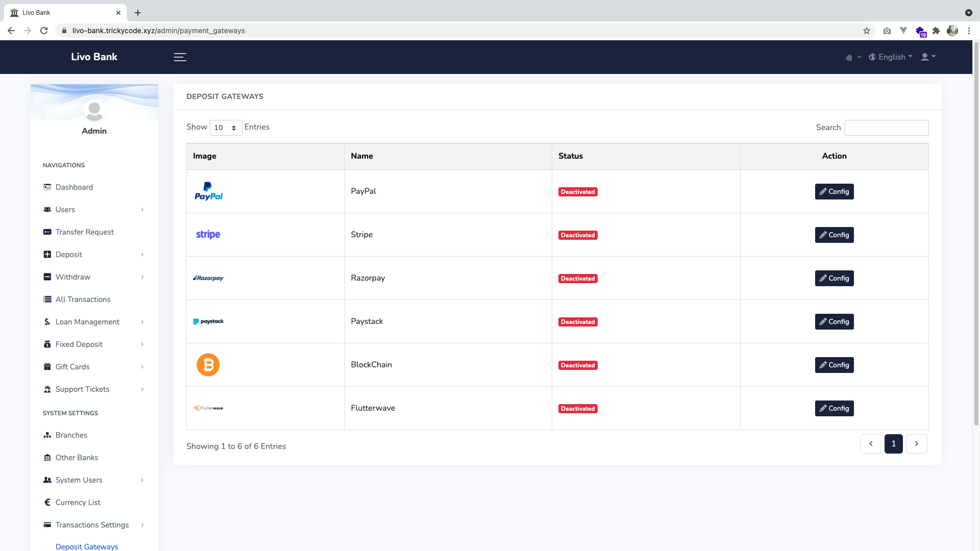Viewport: 980px width, 551px height.
Task: Focus the gateway Search input field
Action: pos(887,128)
